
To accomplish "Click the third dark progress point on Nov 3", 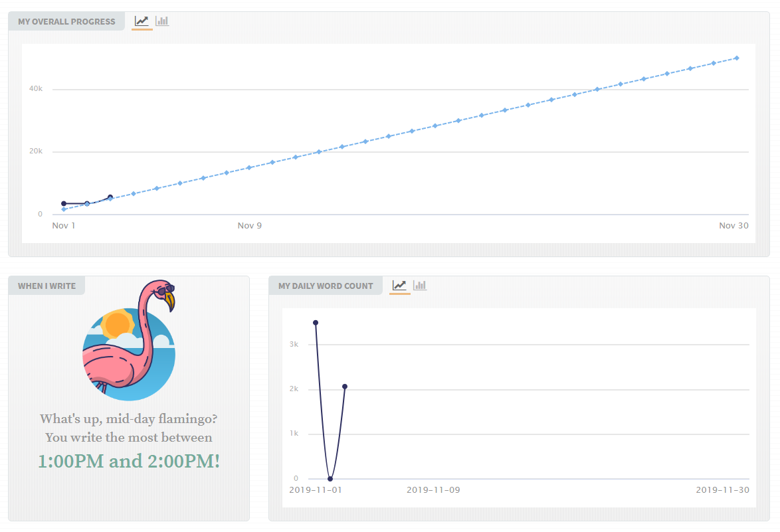I will 110,197.
